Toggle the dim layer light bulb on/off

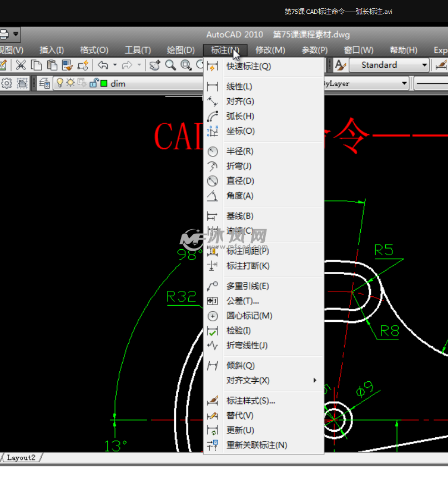coord(61,83)
